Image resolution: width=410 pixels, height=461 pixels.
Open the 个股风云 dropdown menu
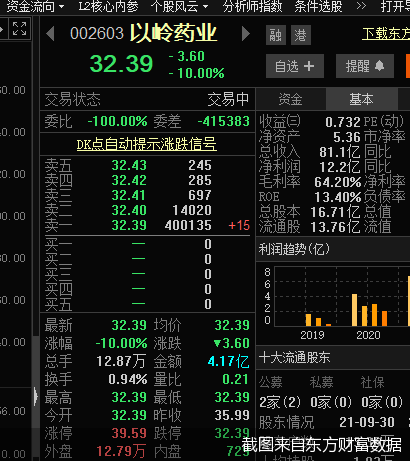pos(179,6)
